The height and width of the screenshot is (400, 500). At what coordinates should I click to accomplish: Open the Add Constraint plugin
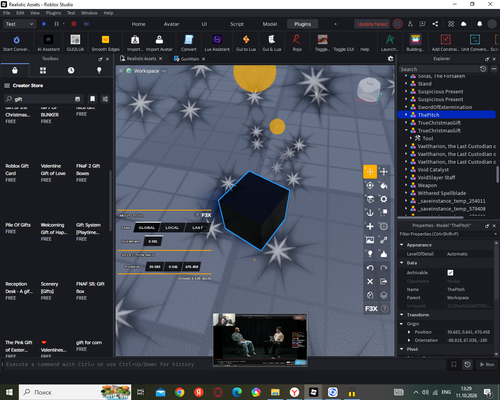click(x=445, y=43)
